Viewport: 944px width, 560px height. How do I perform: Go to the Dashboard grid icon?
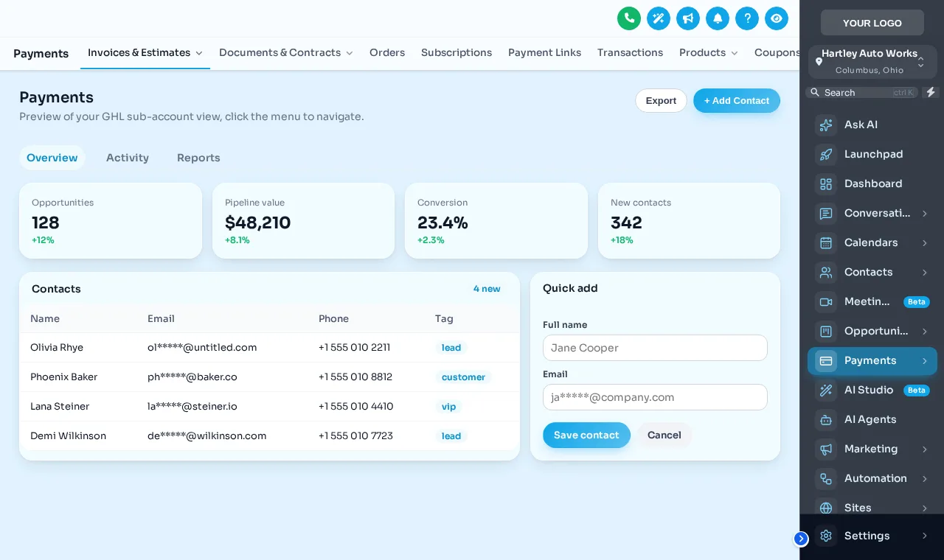[826, 183]
